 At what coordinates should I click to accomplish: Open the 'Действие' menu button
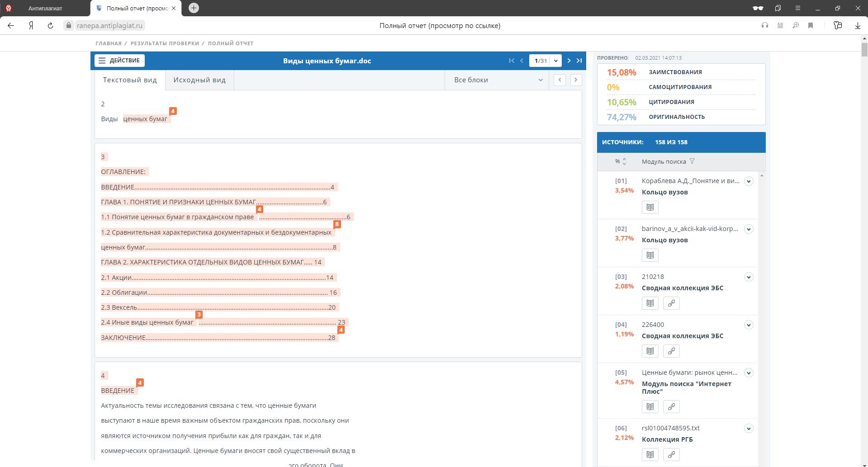pyautogui.click(x=120, y=61)
